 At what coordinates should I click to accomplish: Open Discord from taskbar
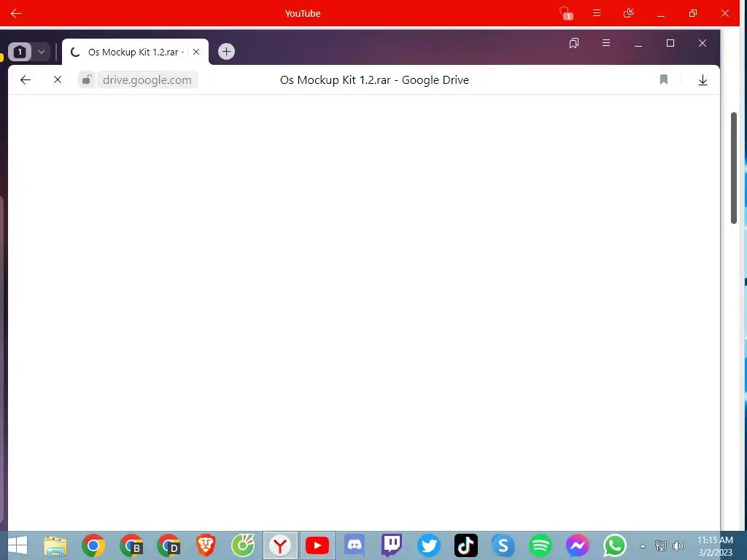pyautogui.click(x=355, y=545)
